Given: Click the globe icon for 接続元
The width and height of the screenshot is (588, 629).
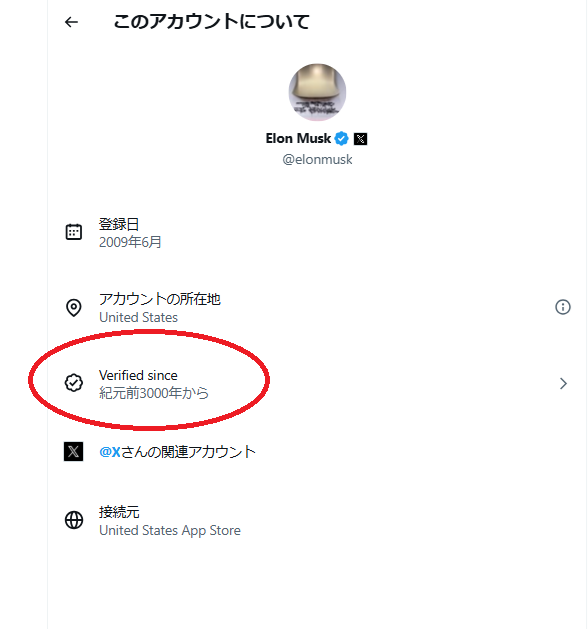Looking at the screenshot, I should (x=74, y=520).
